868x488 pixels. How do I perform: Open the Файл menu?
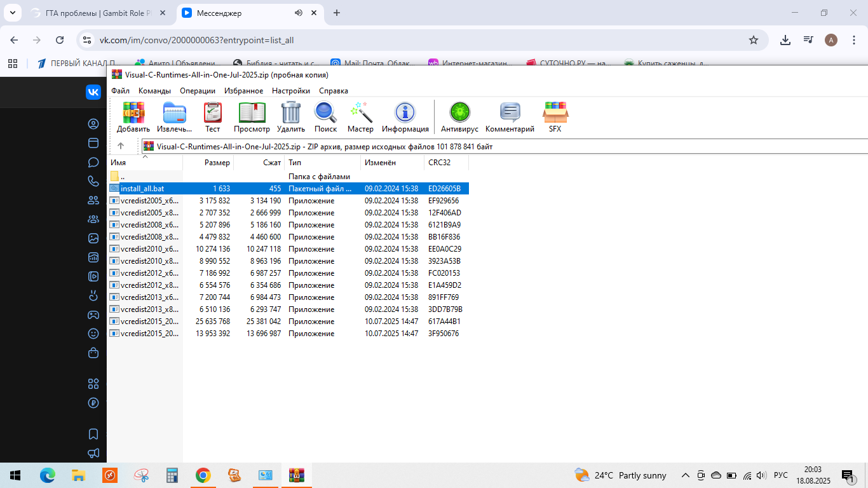coord(120,91)
